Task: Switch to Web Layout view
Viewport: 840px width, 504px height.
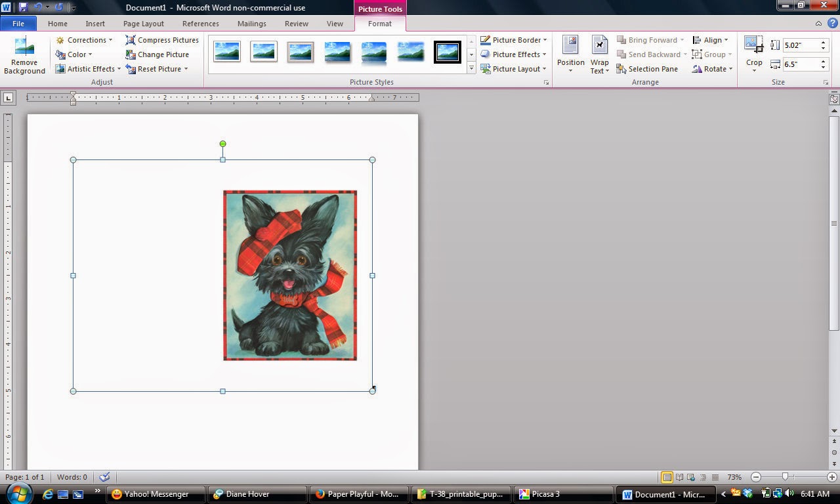Action: pyautogui.click(x=692, y=477)
